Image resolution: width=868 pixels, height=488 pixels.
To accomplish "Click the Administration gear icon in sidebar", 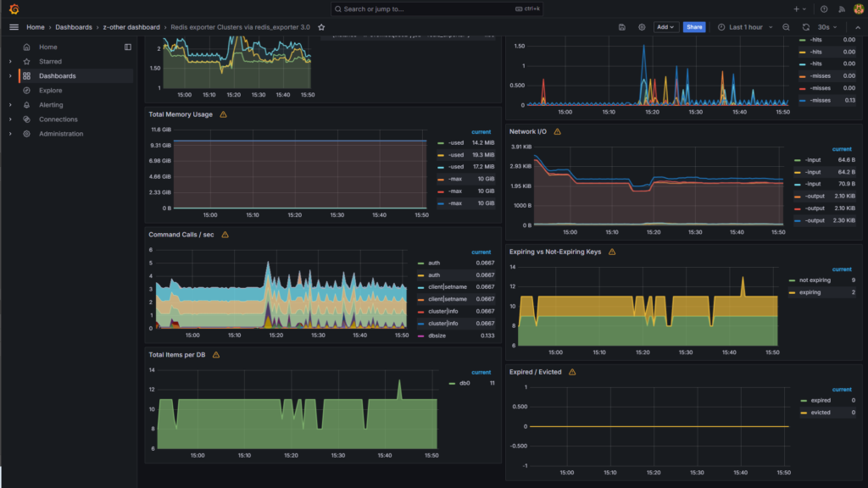I will pos(26,133).
